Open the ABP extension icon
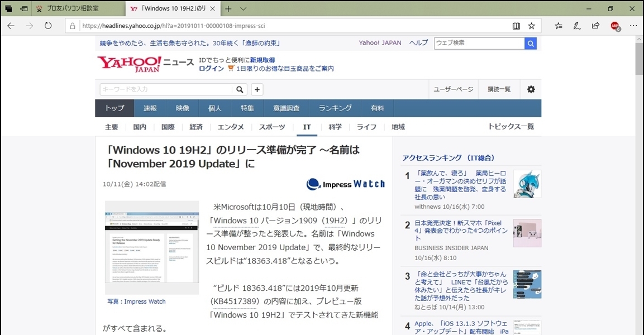644x335 pixels. pyautogui.click(x=616, y=26)
